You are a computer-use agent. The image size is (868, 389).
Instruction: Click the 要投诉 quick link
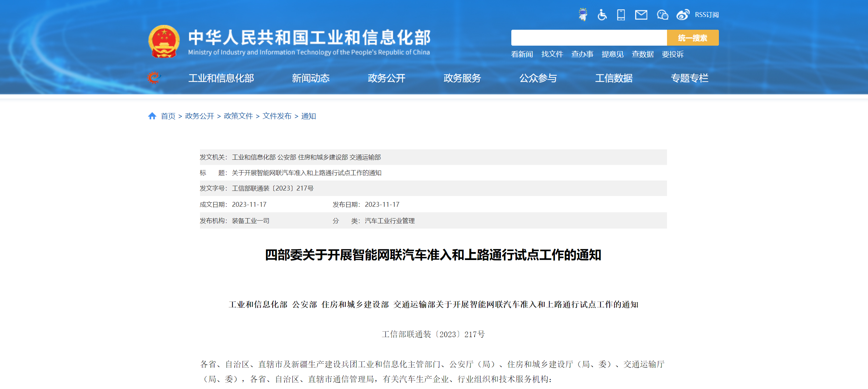pyautogui.click(x=673, y=54)
